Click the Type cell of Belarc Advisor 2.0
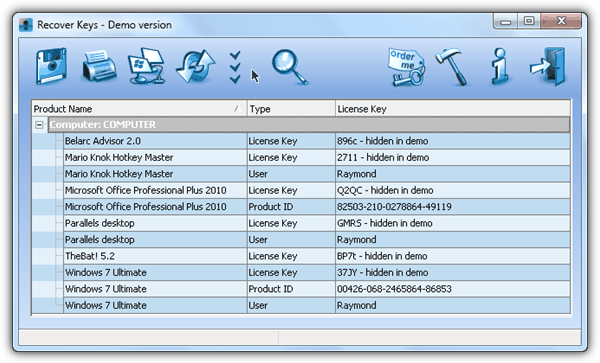Screen dimensions: 600x363 click(x=291, y=141)
